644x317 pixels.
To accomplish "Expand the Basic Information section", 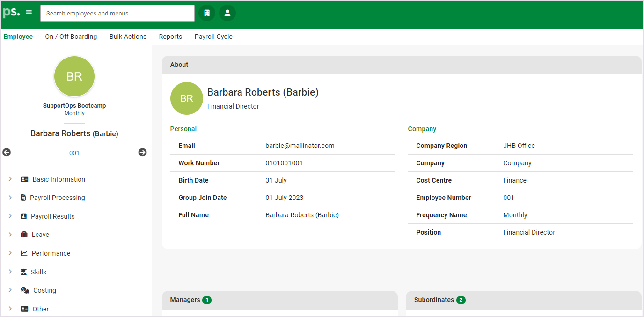I will tap(10, 179).
